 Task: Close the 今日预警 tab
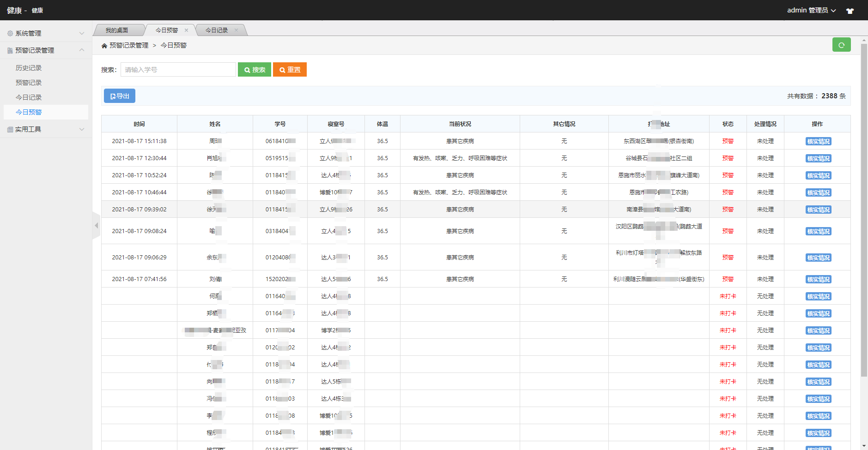coord(187,30)
